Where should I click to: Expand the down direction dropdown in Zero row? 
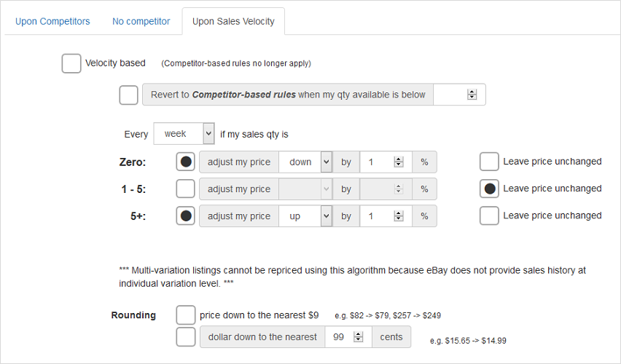click(305, 162)
